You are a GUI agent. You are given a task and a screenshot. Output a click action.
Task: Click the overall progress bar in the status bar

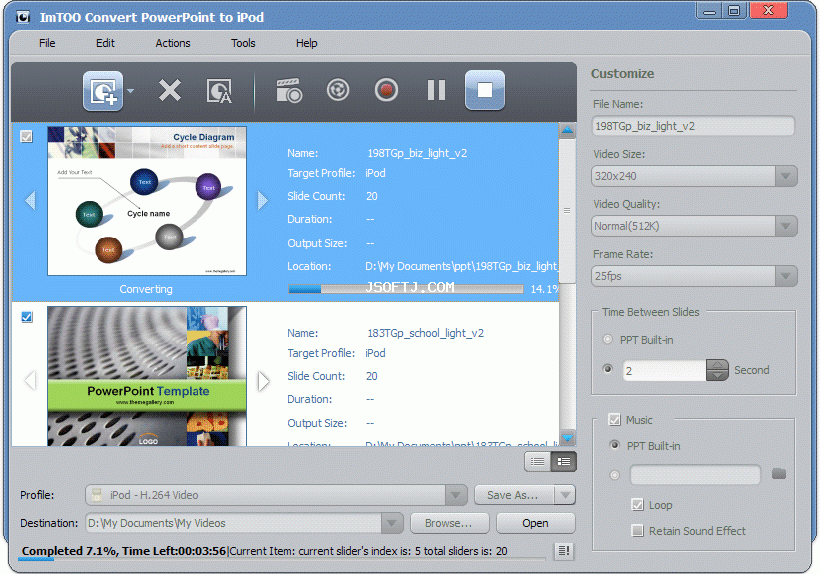281,559
